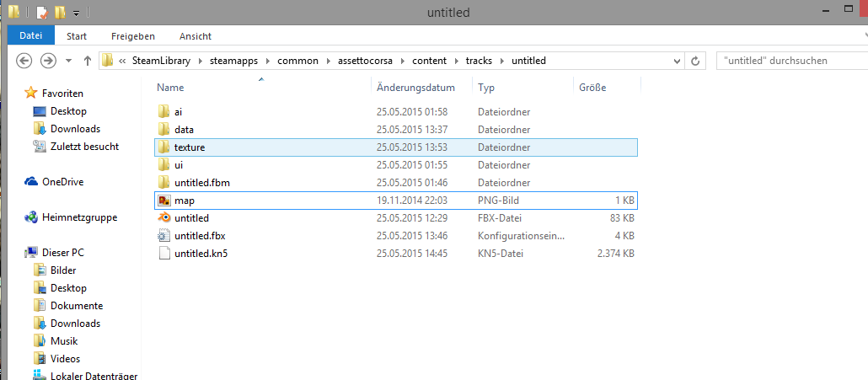
Task: Navigate to assettocorsa in address bar
Action: coord(366,61)
